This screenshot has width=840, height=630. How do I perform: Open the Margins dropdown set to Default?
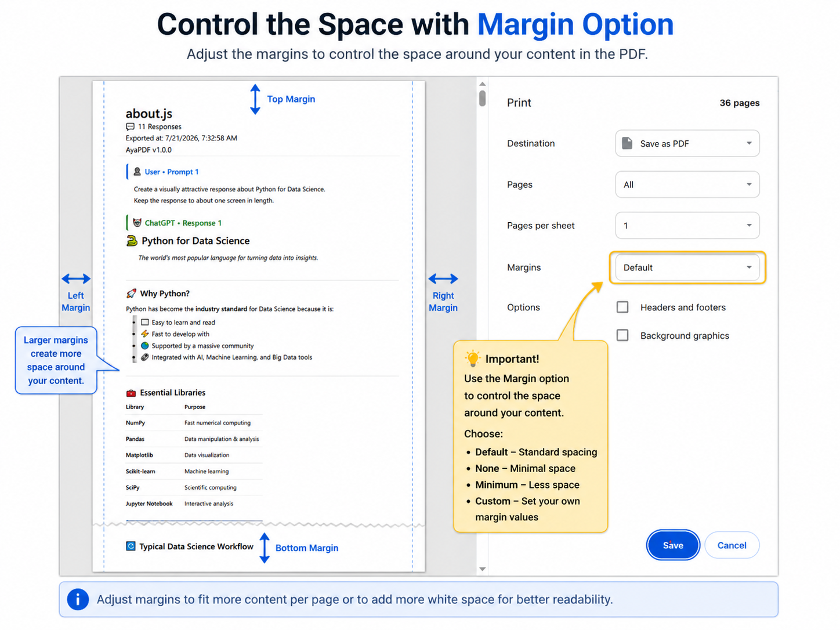687,267
